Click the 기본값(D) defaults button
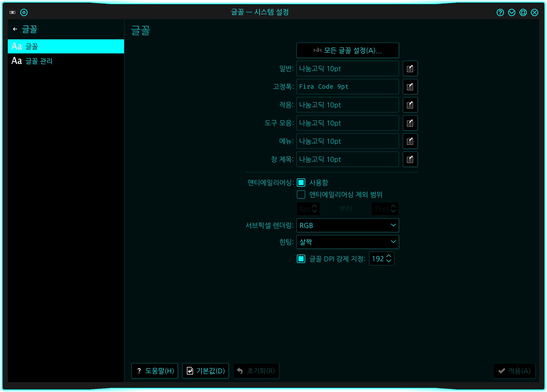This screenshot has height=392, width=547. pyautogui.click(x=206, y=371)
